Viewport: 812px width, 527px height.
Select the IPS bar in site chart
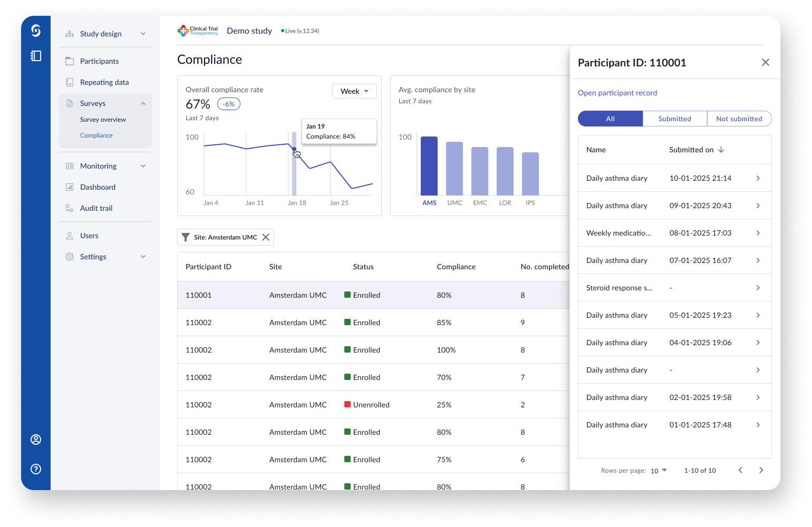pos(530,174)
